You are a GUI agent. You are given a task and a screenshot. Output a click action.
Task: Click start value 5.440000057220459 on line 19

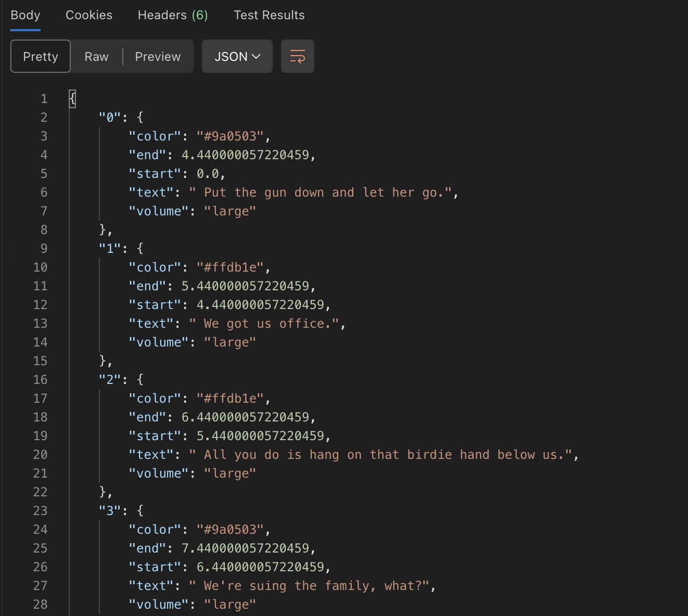coord(260,436)
